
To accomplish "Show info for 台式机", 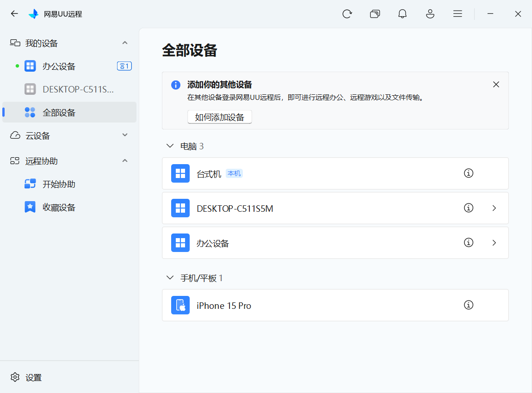I will pos(469,173).
